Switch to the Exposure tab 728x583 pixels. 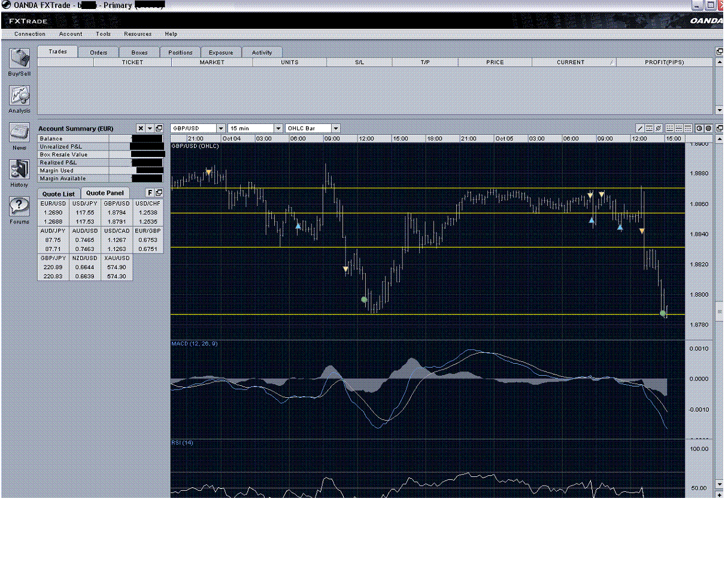[221, 52]
